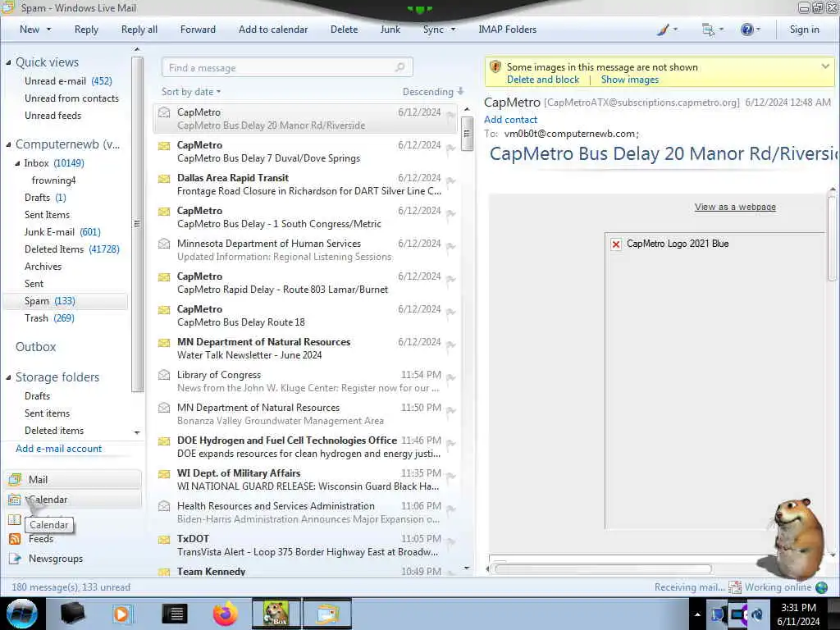The image size is (840, 630).
Task: Open the Sort by date dropdown
Action: (x=191, y=92)
